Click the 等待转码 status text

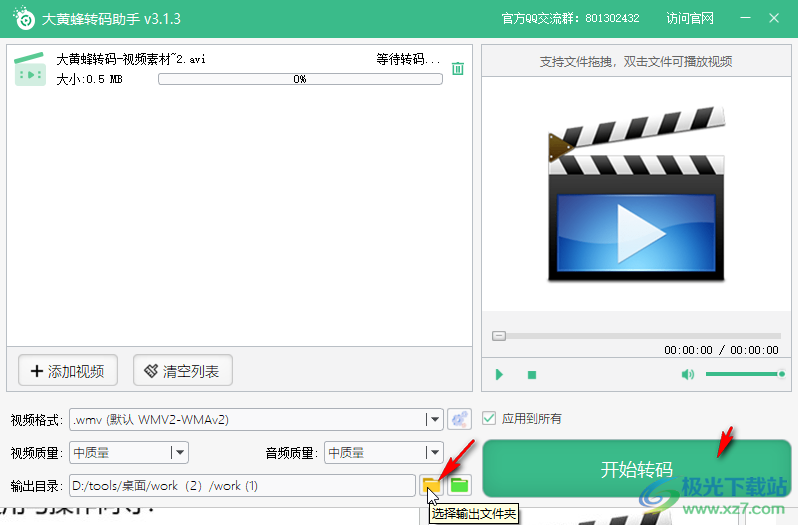[408, 60]
